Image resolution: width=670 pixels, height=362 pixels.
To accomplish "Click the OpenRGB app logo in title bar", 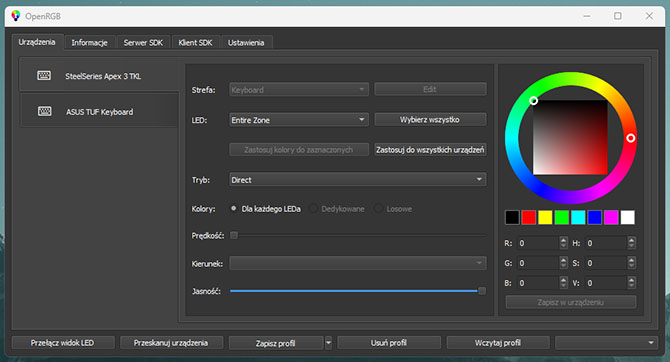I will coord(16,16).
